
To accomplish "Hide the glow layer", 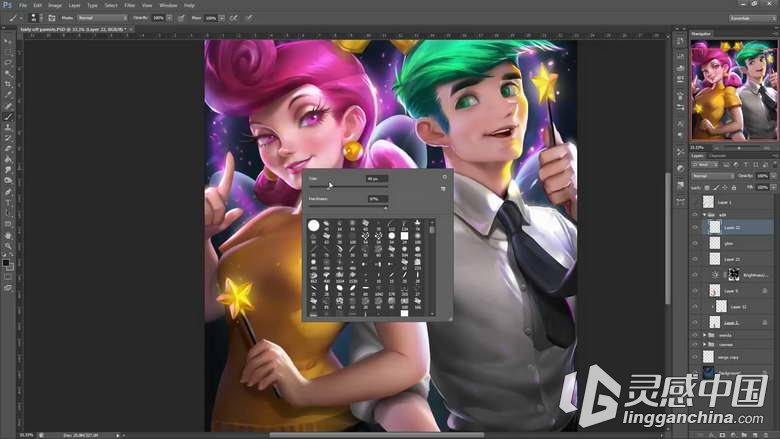I will [x=695, y=243].
